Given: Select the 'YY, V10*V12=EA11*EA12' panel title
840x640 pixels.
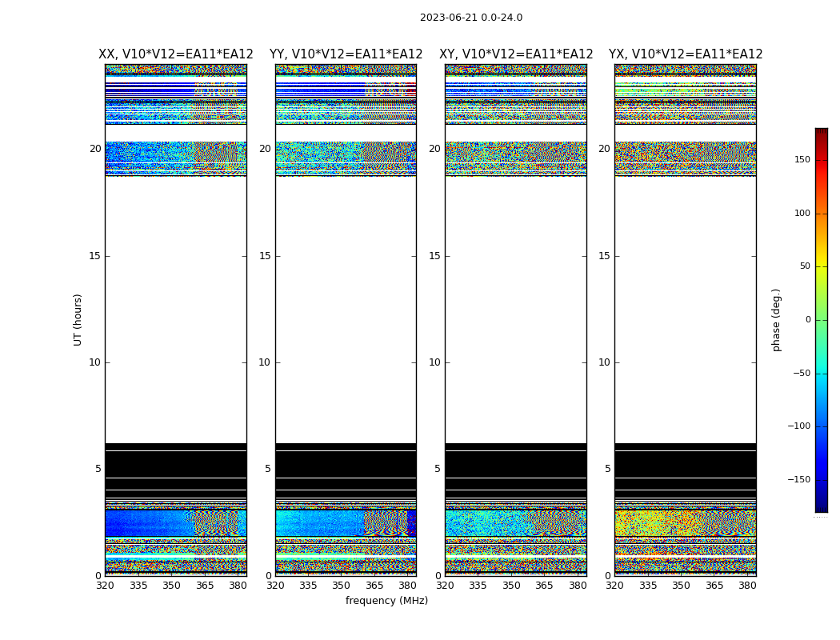Looking at the screenshot, I should (x=346, y=54).
